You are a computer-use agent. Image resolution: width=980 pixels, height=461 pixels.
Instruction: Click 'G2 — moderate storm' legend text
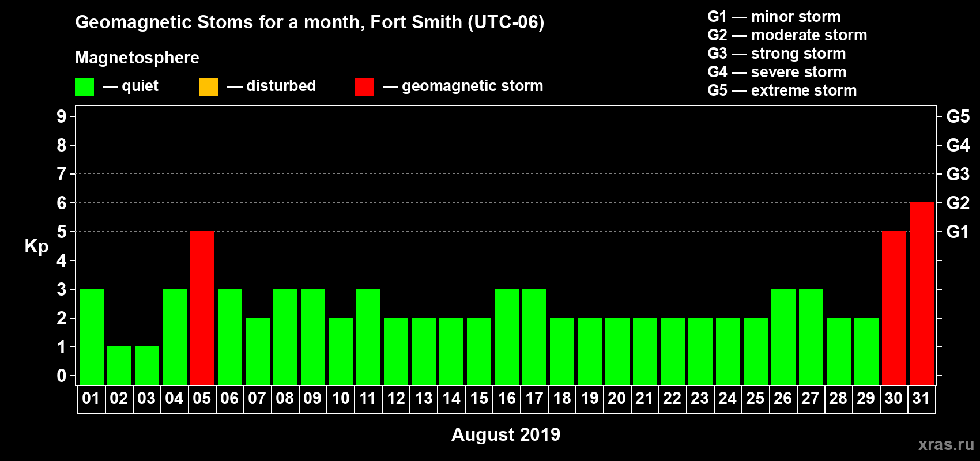(787, 35)
